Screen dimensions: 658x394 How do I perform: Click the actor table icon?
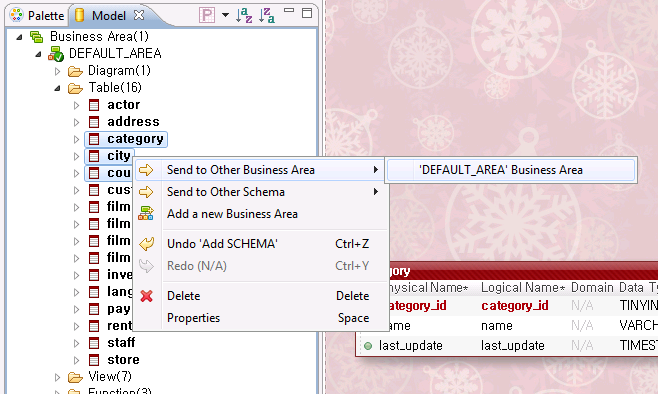pos(94,105)
